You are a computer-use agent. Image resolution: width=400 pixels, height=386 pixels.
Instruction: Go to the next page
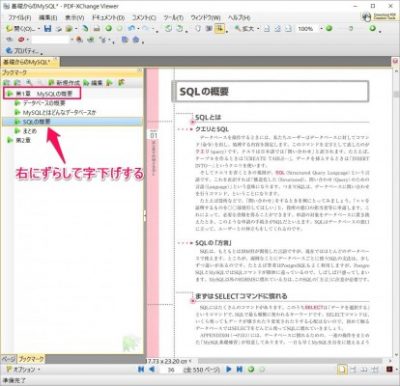(x=229, y=369)
